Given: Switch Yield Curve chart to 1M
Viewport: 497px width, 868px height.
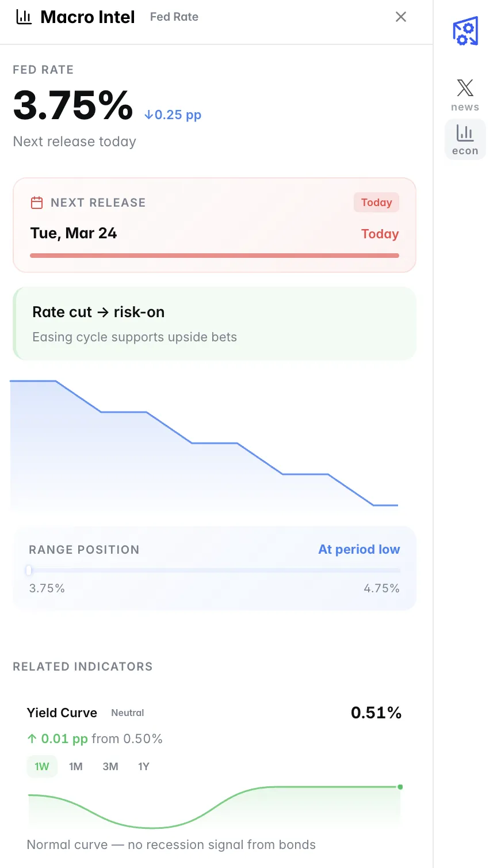Looking at the screenshot, I should click(x=76, y=766).
